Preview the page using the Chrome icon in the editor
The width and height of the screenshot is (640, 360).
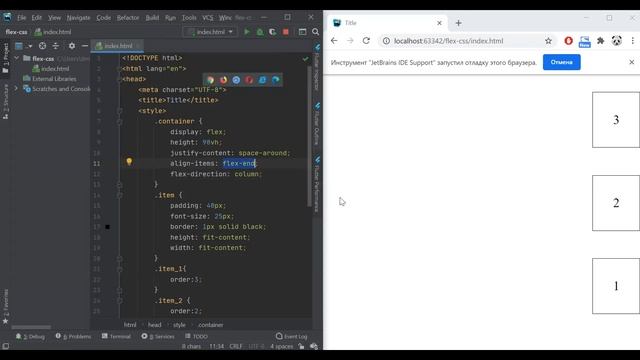tap(210, 80)
